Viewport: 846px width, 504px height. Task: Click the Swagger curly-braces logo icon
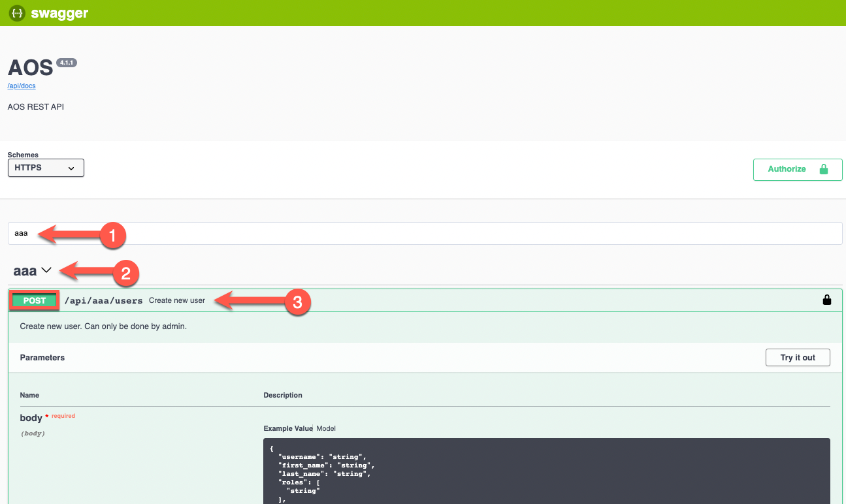[16, 12]
